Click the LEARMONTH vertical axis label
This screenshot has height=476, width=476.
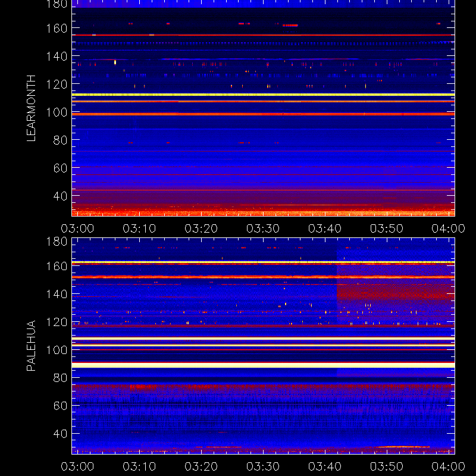click(31, 108)
